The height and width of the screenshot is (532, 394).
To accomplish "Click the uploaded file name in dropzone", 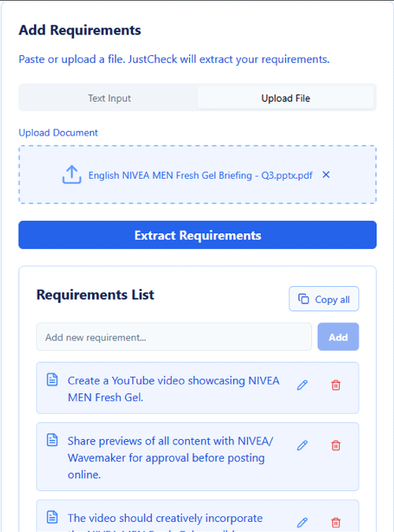I will 200,176.
